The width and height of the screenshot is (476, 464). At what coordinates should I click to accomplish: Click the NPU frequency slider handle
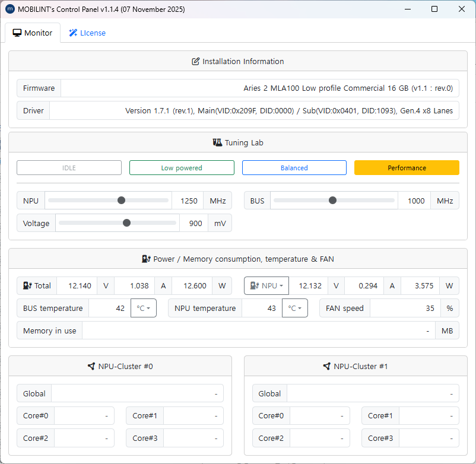pos(122,201)
